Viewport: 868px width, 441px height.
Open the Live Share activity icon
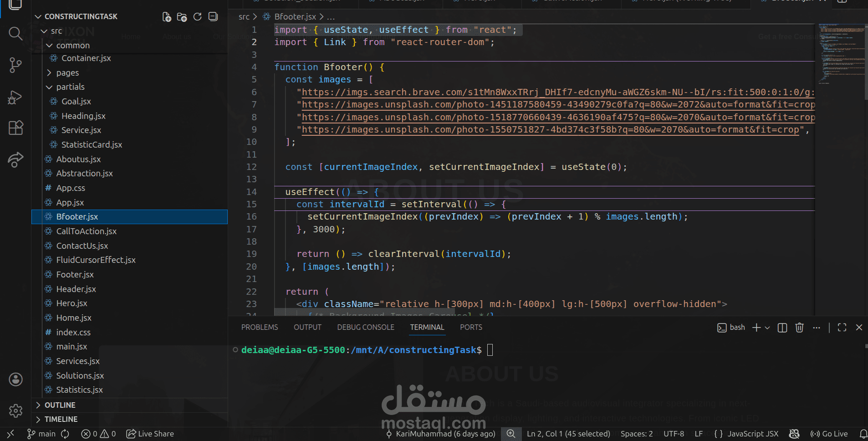(15, 159)
